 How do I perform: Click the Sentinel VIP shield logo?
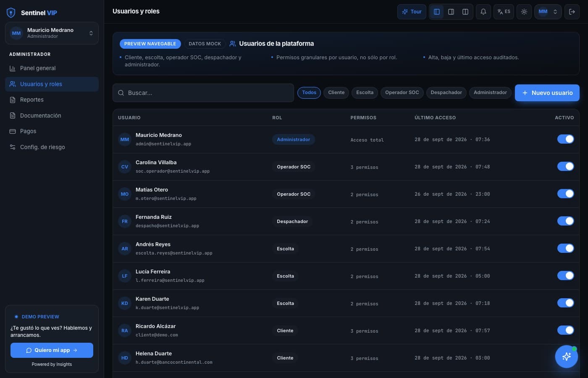(11, 13)
